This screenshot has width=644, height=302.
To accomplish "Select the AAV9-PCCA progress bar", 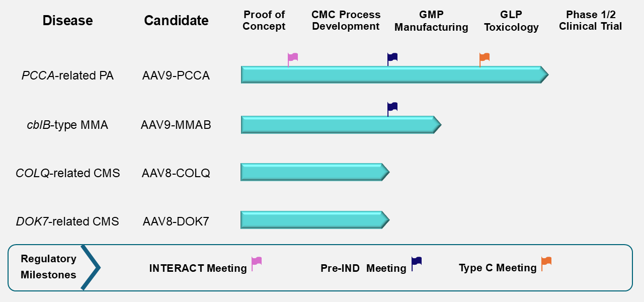I will tap(392, 74).
